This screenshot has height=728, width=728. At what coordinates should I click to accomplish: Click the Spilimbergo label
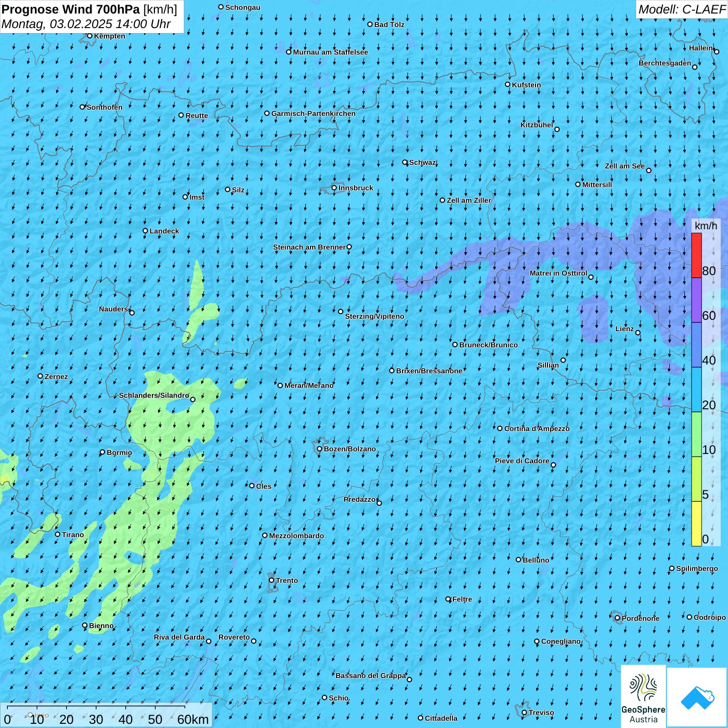pos(697,568)
